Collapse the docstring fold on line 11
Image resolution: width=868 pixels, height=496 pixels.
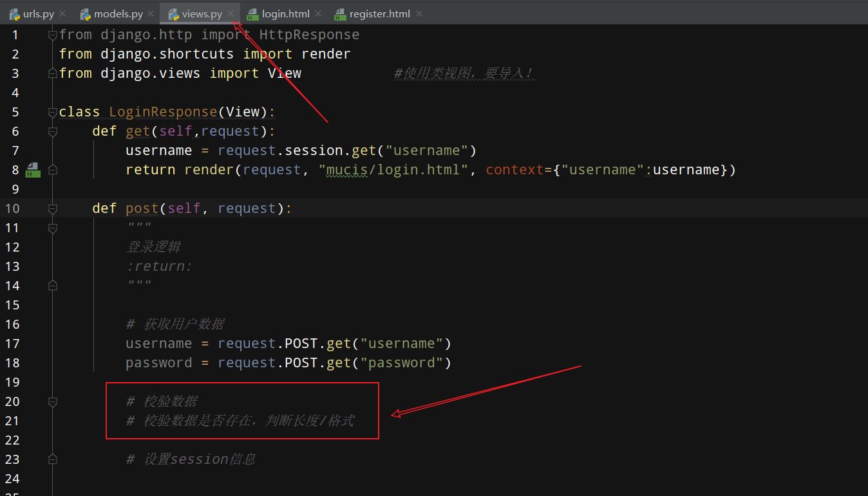[53, 228]
